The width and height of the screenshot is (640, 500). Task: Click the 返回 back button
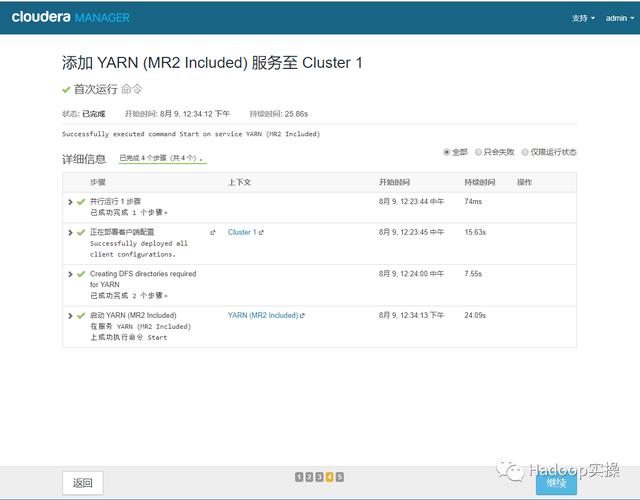click(83, 483)
